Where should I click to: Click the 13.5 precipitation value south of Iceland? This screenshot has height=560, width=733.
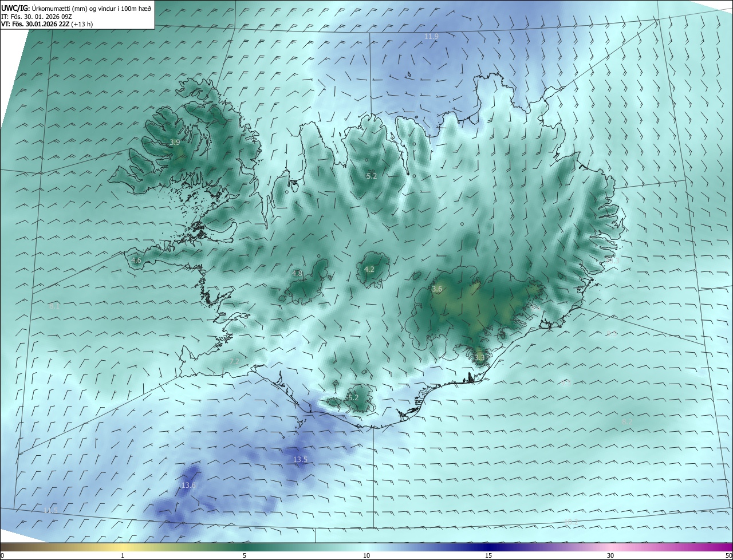coord(300,459)
